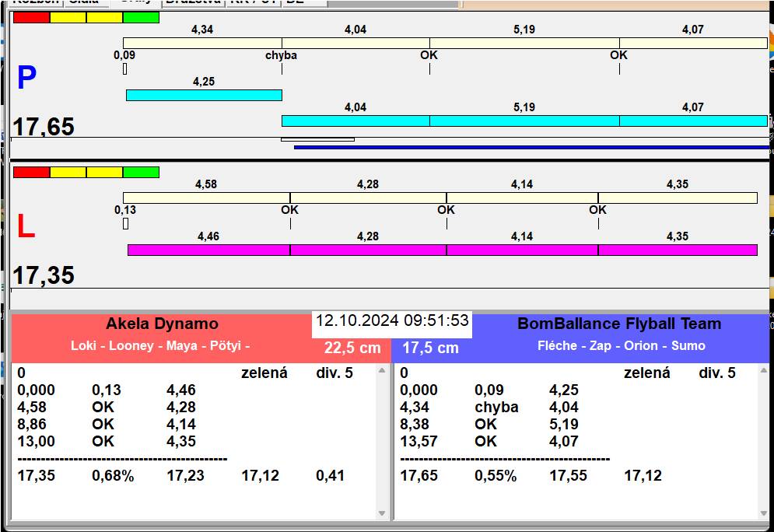Select cyan 4,25 bar in lane P
This screenshot has width=774, height=532.
[204, 95]
